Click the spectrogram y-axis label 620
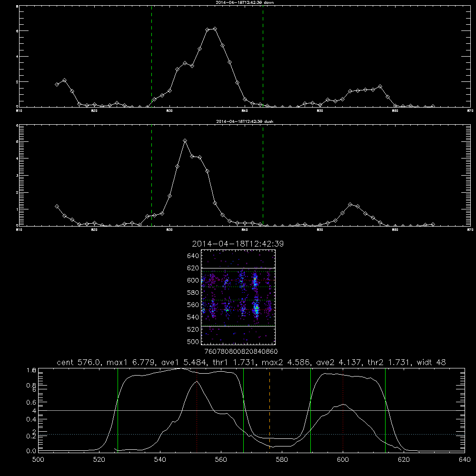The width and height of the screenshot is (476, 476). pos(193,268)
